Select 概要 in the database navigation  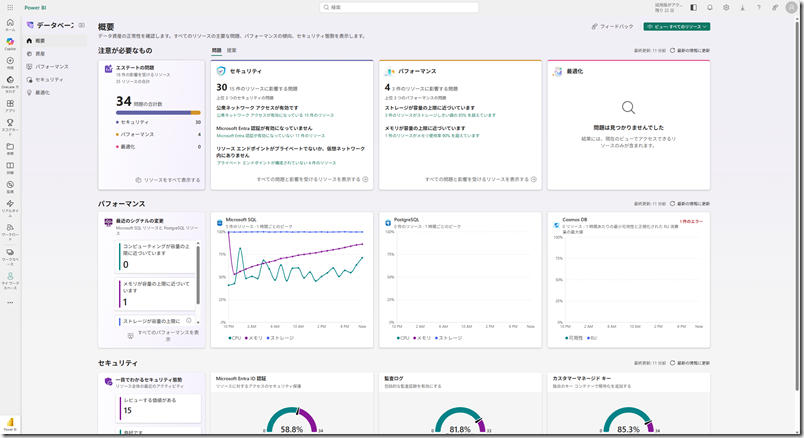pos(55,41)
